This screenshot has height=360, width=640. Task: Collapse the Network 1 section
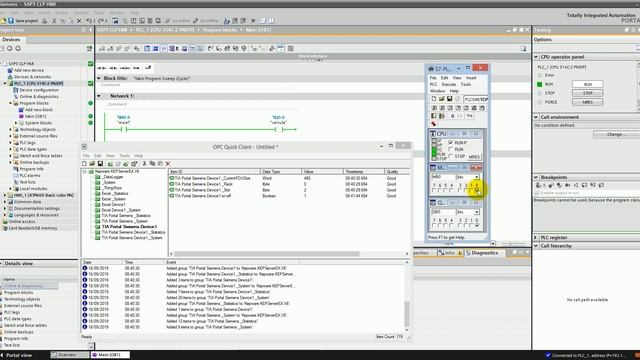(99, 96)
